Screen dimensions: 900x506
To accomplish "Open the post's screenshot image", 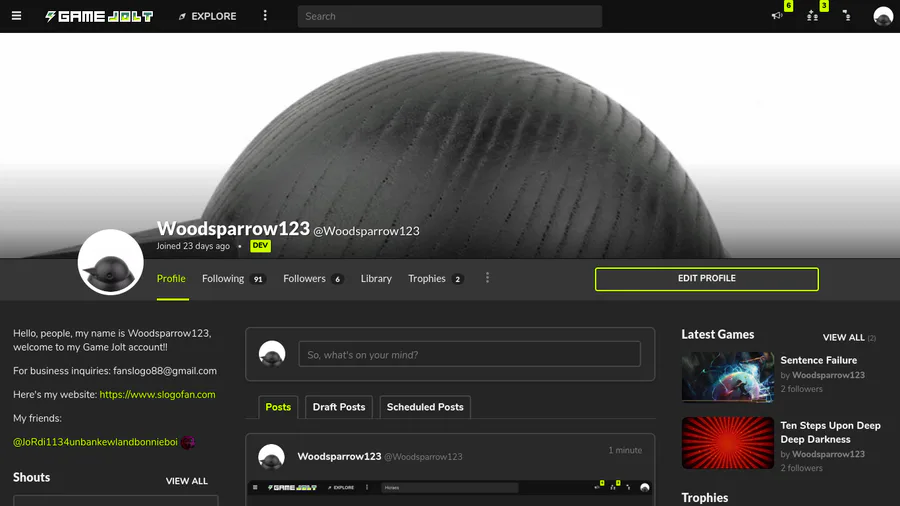I will tap(450, 493).
